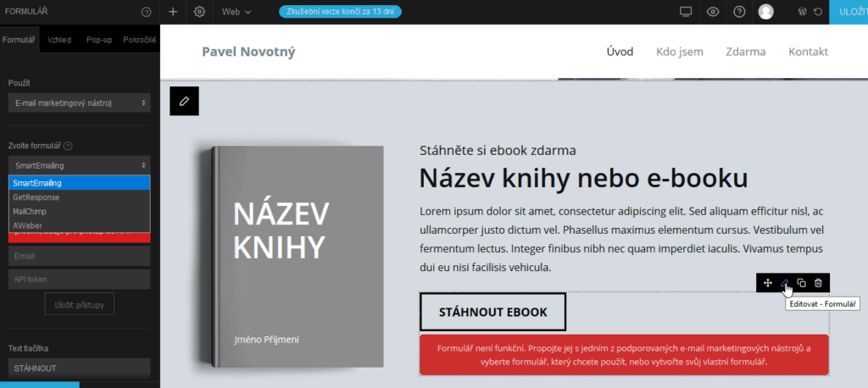Open WordPress admin icon
Screen dimensions: 868x388
(802, 12)
